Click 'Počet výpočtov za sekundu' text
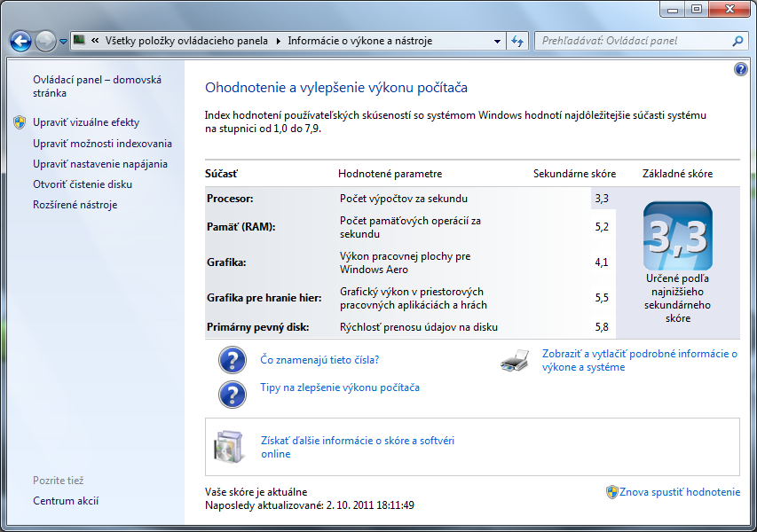Screen dimensions: 757x532 coord(404,199)
